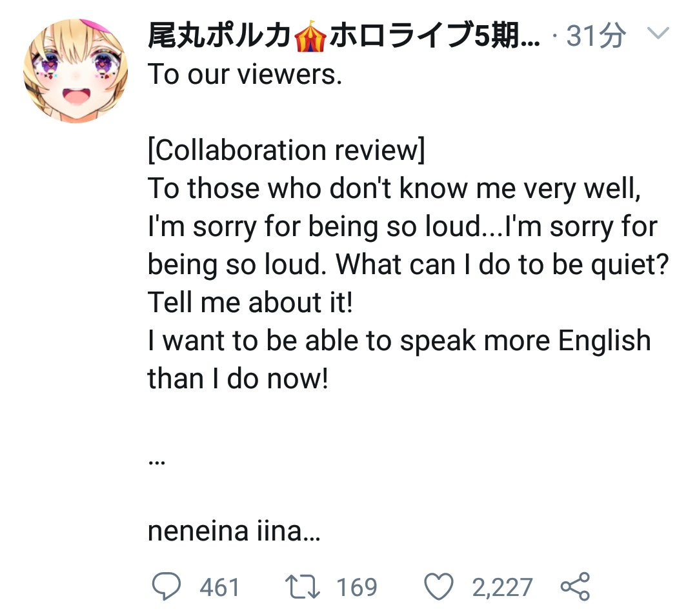Click the ellipsis line above neneina
The height and width of the screenshot is (616, 697).
(x=156, y=462)
